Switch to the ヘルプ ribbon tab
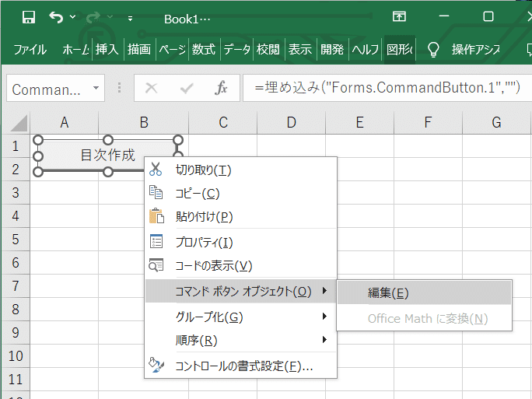532x399 pixels. pos(365,50)
